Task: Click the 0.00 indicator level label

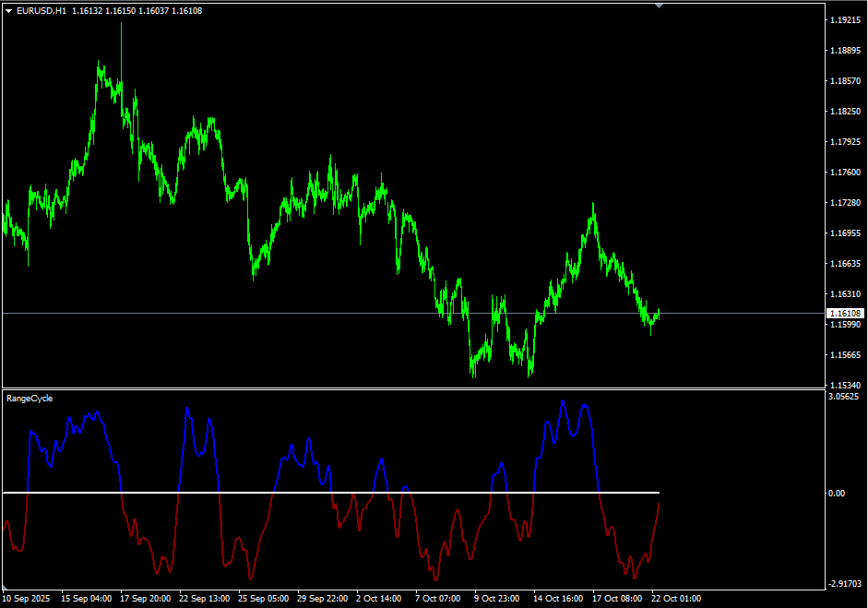Action: 836,492
